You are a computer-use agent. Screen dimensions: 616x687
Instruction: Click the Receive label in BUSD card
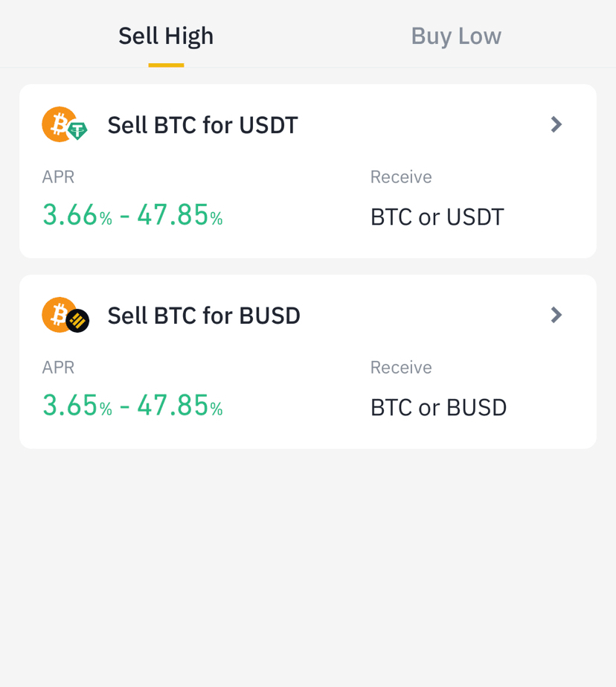click(401, 368)
